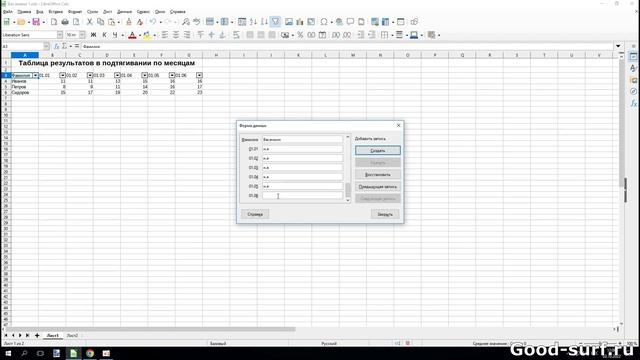Viewport: 640px width, 360px height.
Task: Click the Align left icon
Action: pos(165,35)
